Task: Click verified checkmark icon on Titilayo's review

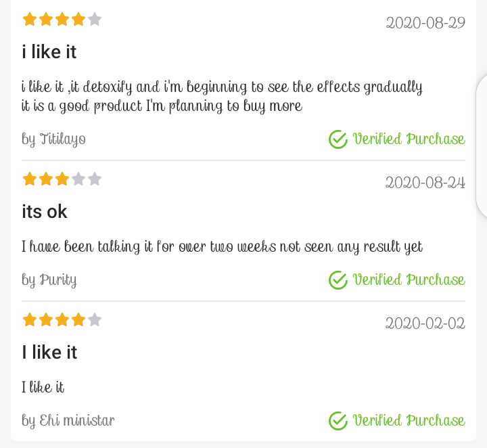Action: (x=338, y=139)
